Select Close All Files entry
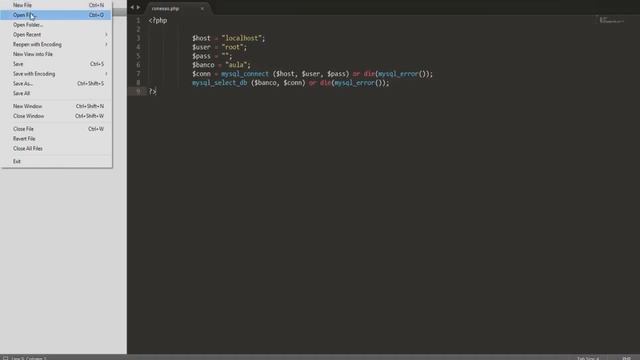Viewport: 640px width, 360px height. point(56,149)
